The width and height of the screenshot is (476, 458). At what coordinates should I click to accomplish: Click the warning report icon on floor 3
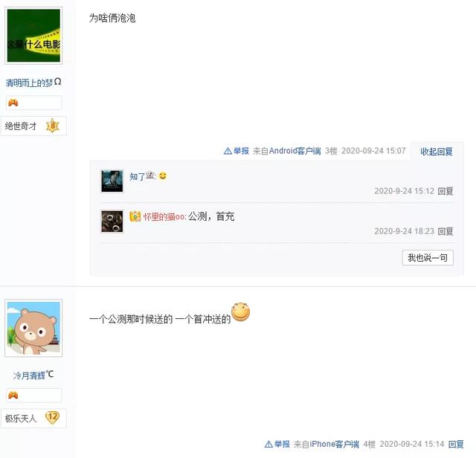tap(228, 151)
